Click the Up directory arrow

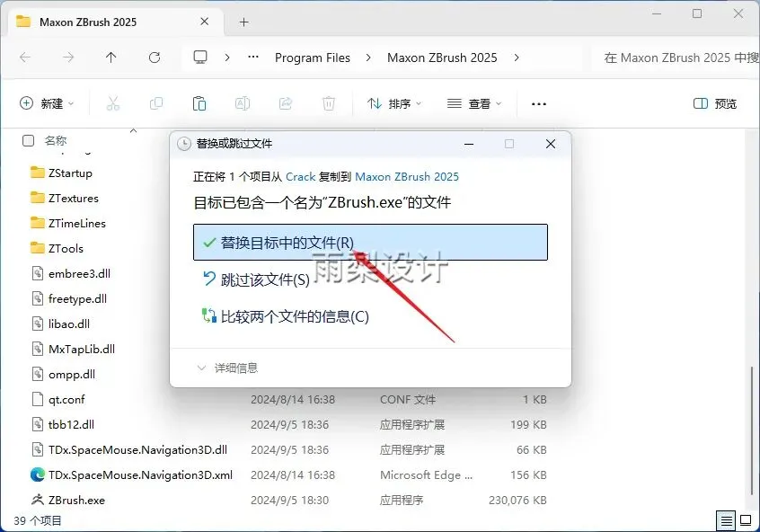tap(111, 58)
